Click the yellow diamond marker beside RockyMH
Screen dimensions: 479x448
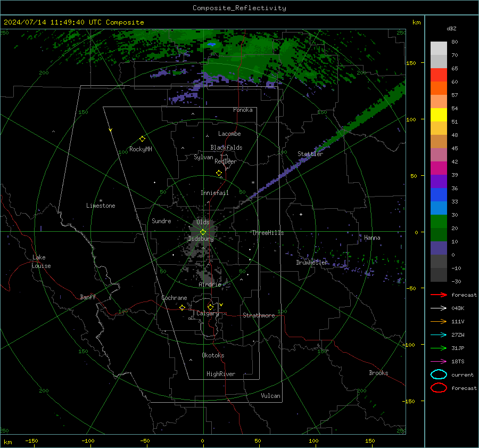(x=142, y=139)
